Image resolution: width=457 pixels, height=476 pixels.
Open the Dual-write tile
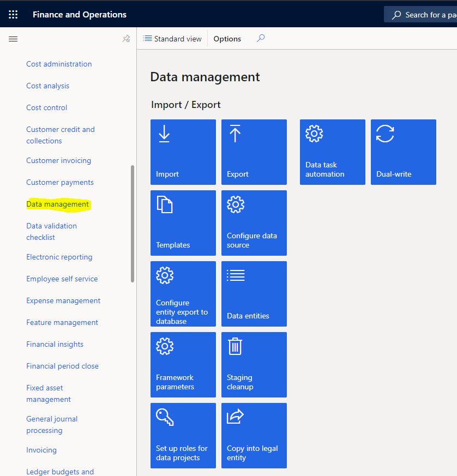[x=403, y=152]
